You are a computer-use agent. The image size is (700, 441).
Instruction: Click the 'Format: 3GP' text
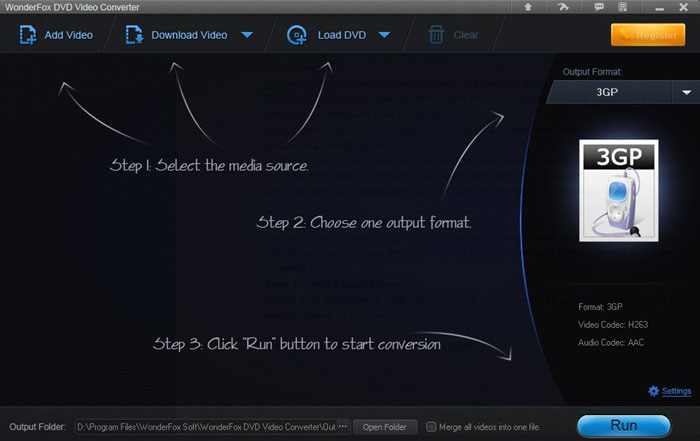(x=600, y=307)
